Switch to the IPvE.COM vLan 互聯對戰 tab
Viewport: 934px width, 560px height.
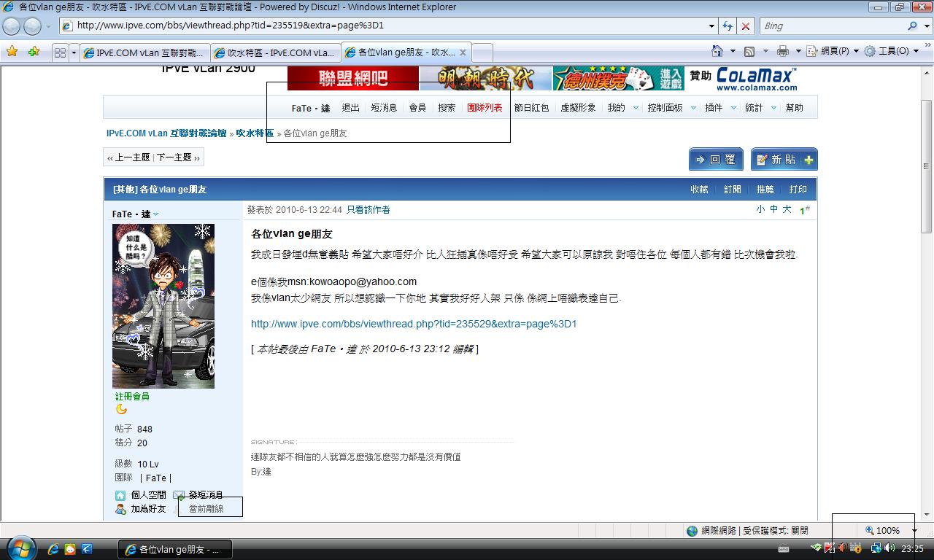tap(144, 52)
